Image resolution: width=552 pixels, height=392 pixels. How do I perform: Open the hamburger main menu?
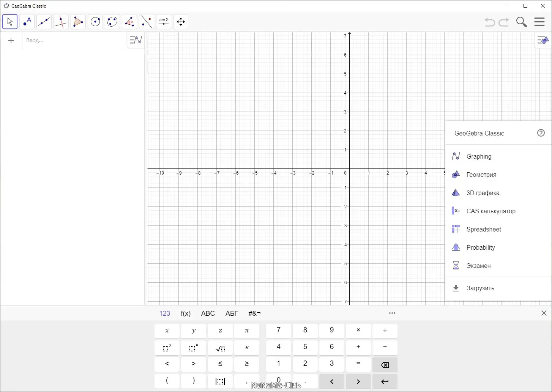point(539,22)
